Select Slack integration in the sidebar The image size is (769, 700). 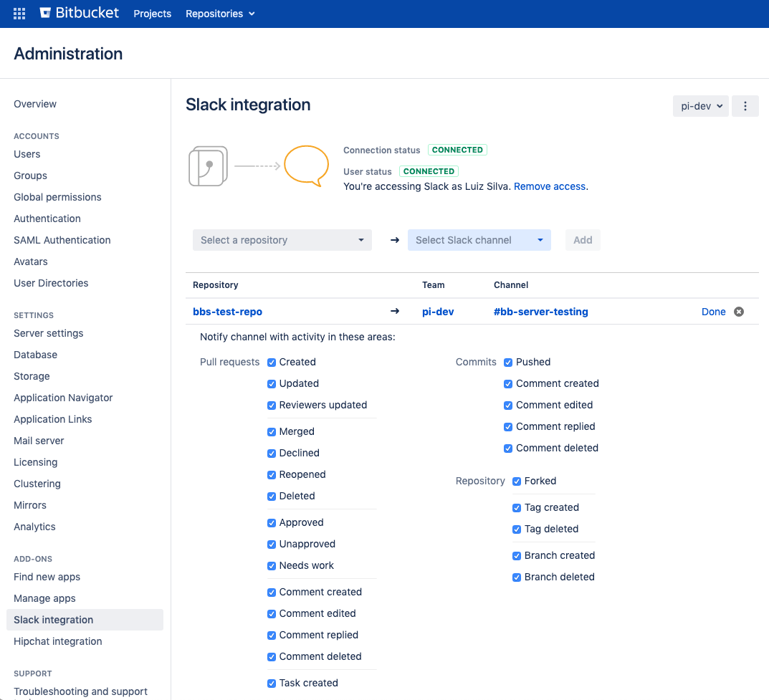click(85, 620)
